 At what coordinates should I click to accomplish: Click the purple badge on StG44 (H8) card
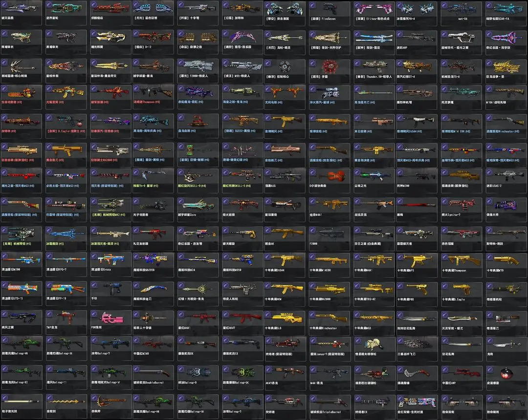click(x=400, y=118)
